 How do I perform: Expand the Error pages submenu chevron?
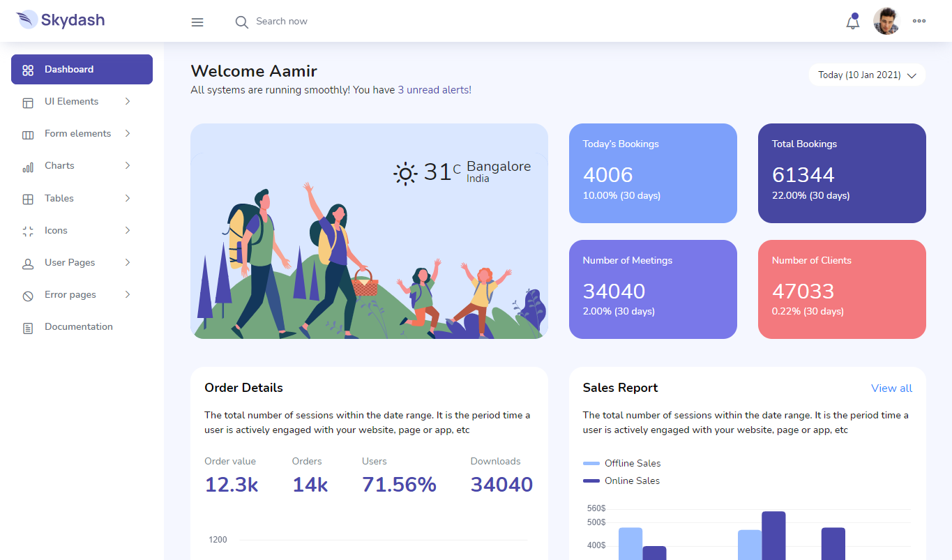pos(128,294)
